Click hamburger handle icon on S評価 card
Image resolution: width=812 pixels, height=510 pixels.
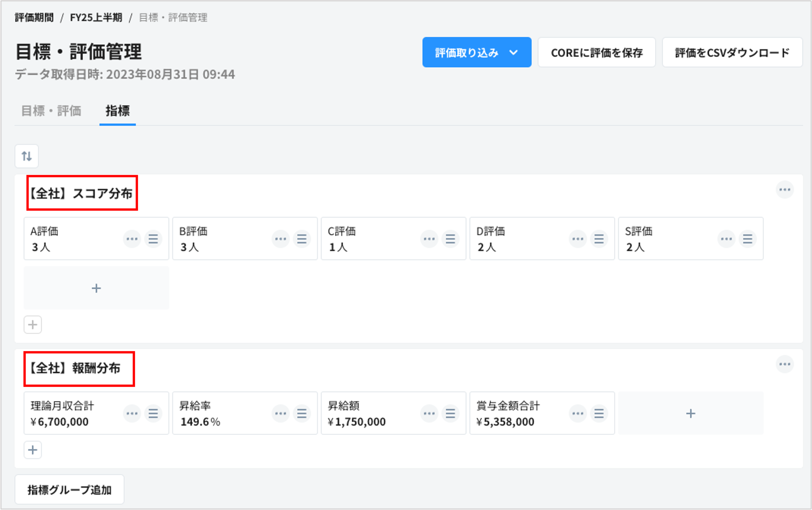tap(748, 239)
